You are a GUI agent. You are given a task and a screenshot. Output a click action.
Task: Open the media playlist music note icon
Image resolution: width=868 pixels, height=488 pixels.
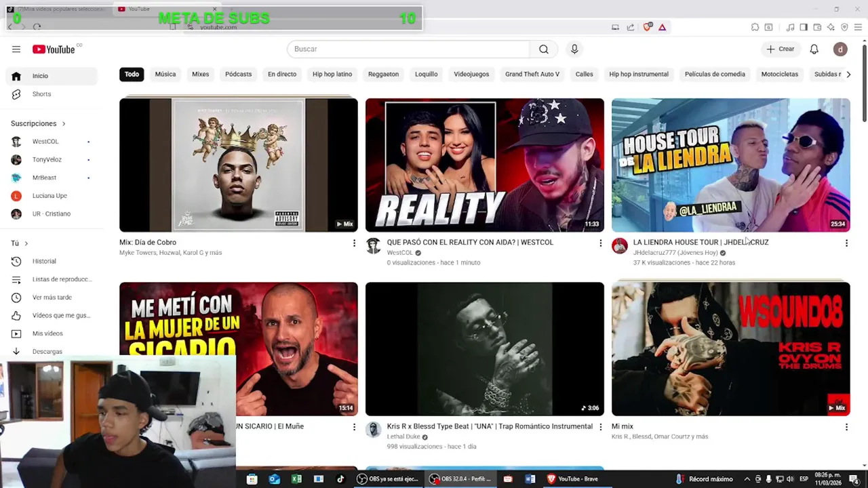[790, 27]
